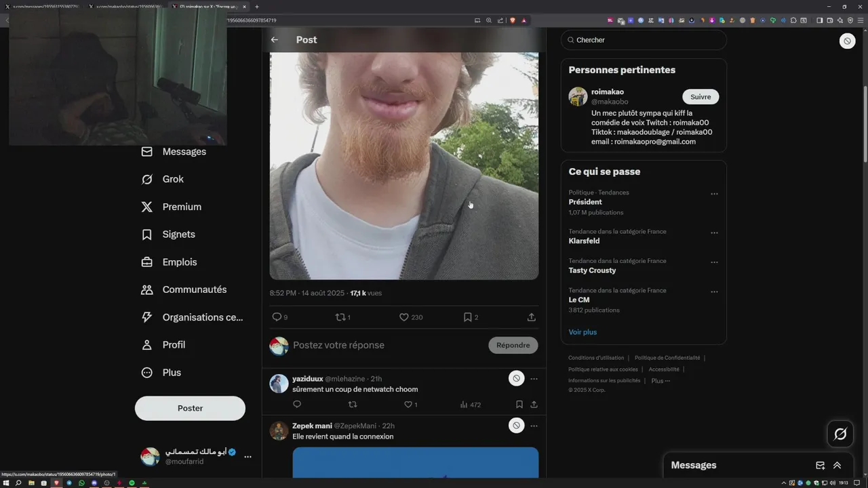868x488 pixels.
Task: Click the reply icon with 9 replies
Action: coord(277,317)
